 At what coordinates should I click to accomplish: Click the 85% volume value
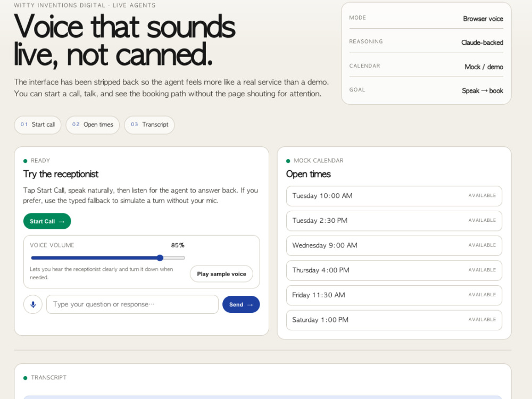178,245
